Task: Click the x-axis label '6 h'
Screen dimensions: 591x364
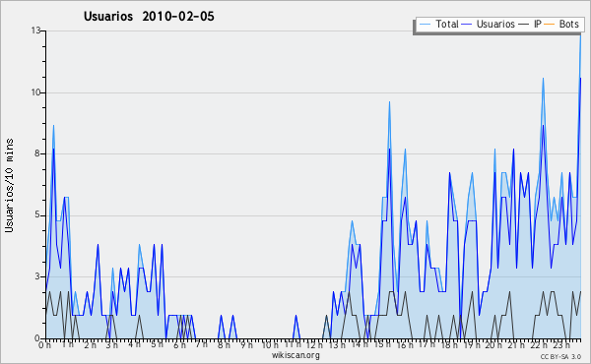Action: click(179, 344)
